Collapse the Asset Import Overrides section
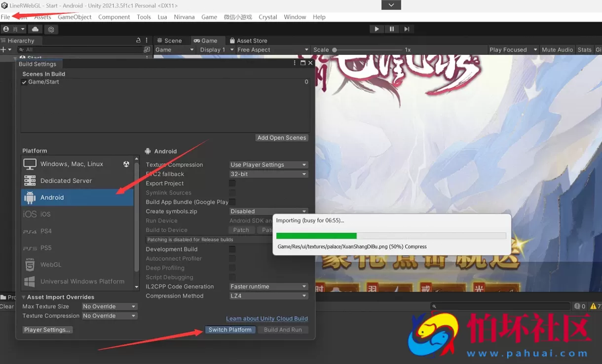Viewport: 602px width, 364px height. (x=24, y=297)
